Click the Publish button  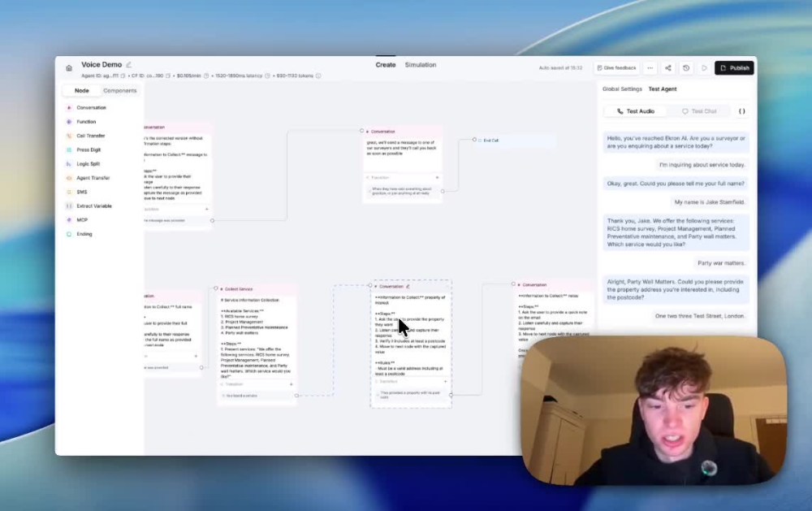click(734, 68)
